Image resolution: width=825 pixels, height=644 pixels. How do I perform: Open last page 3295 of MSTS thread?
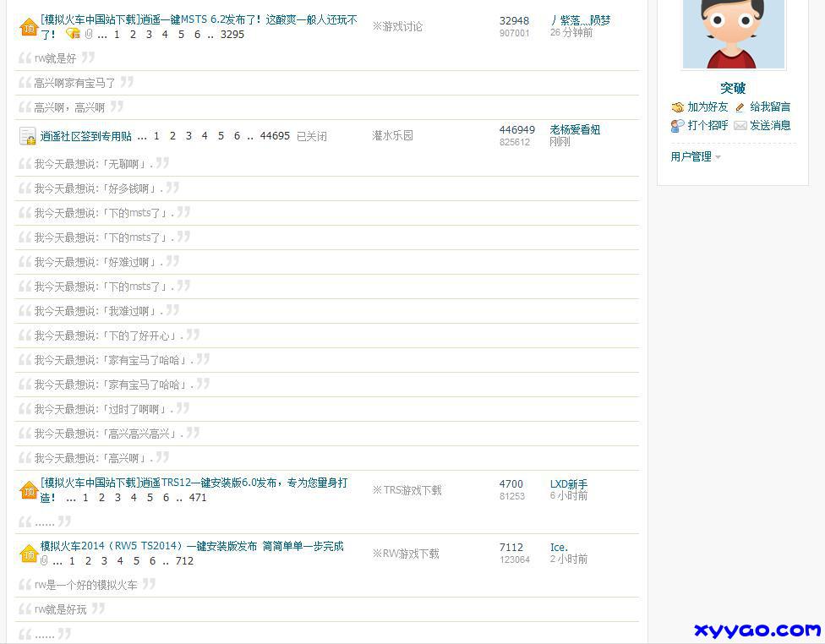coord(232,35)
